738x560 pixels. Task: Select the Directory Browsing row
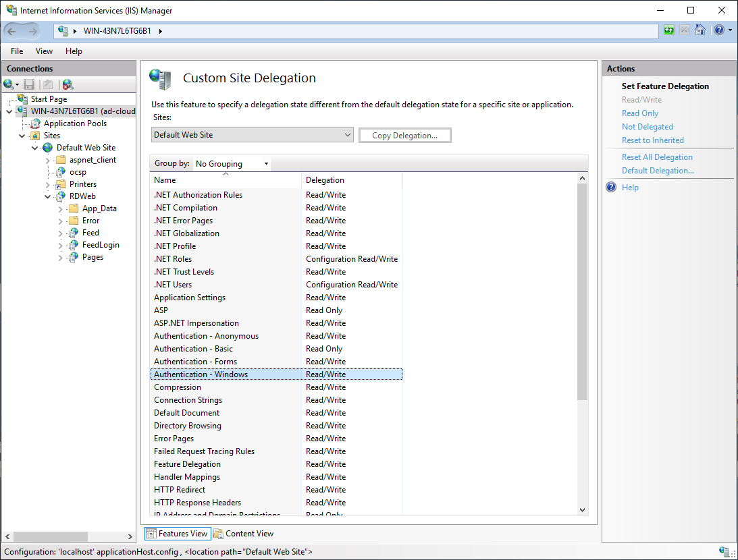click(x=276, y=426)
